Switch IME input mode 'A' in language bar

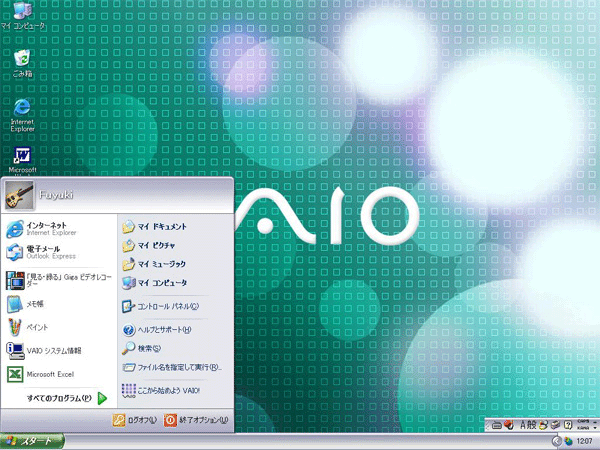pos(523,425)
